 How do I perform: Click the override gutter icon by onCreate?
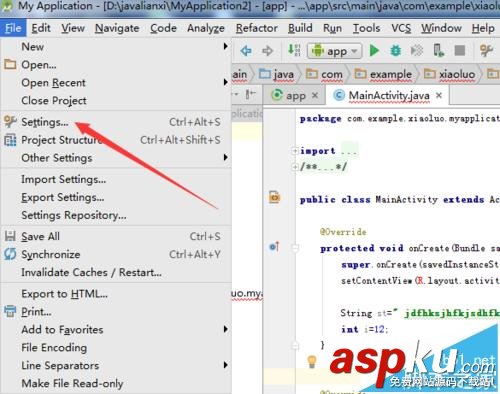[x=274, y=247]
